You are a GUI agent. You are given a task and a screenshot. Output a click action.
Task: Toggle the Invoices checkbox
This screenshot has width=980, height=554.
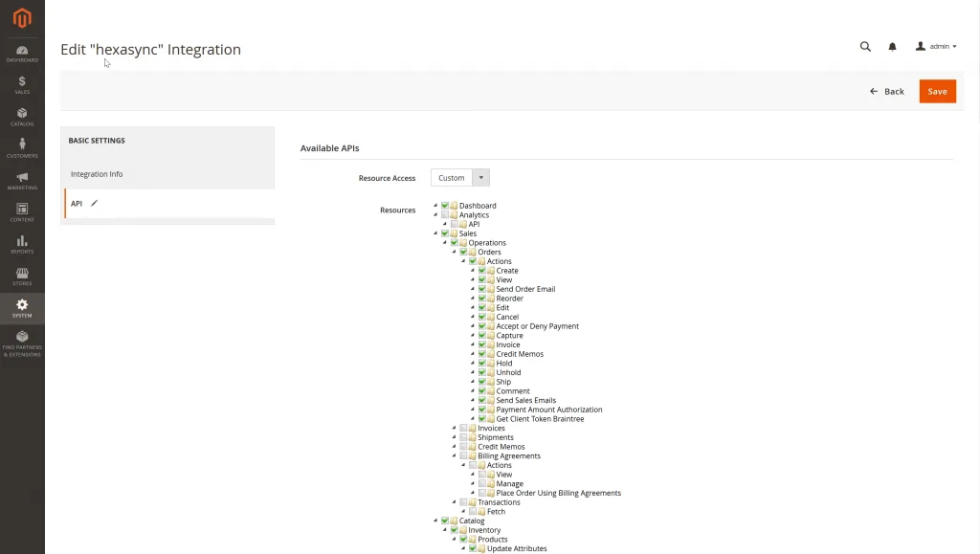464,428
